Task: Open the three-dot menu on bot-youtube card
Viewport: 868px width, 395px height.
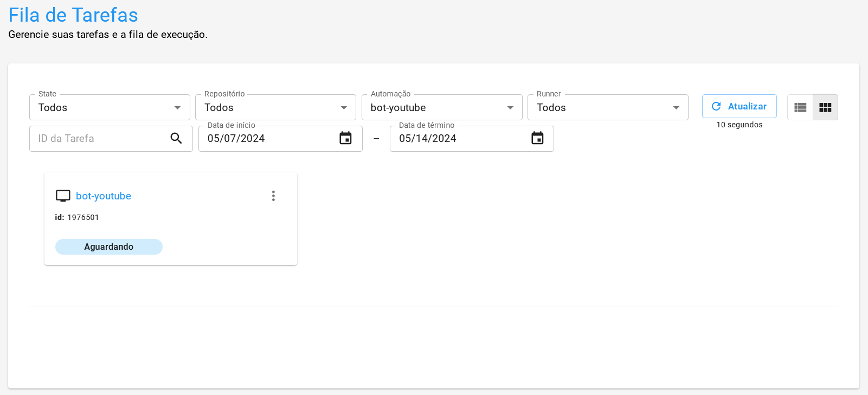Action: 273,196
